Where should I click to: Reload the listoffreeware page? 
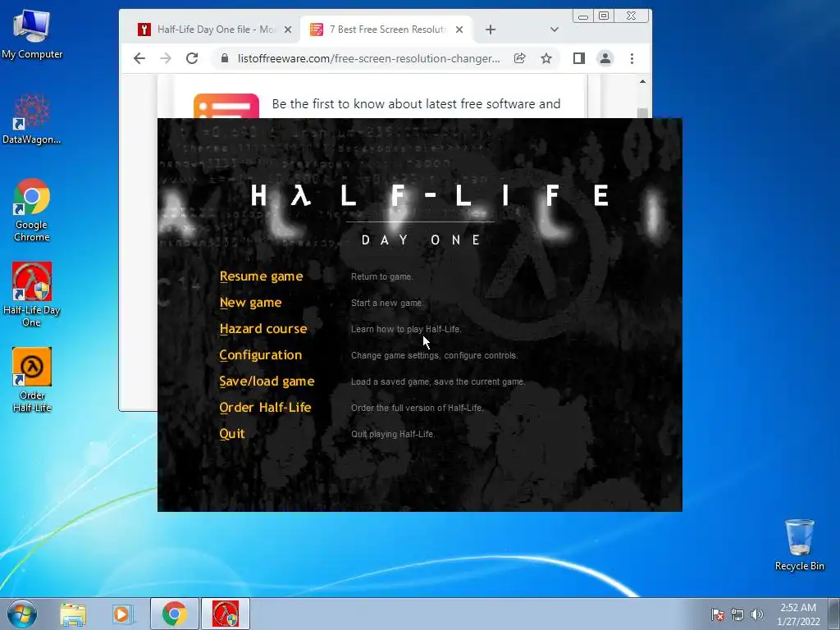(192, 58)
